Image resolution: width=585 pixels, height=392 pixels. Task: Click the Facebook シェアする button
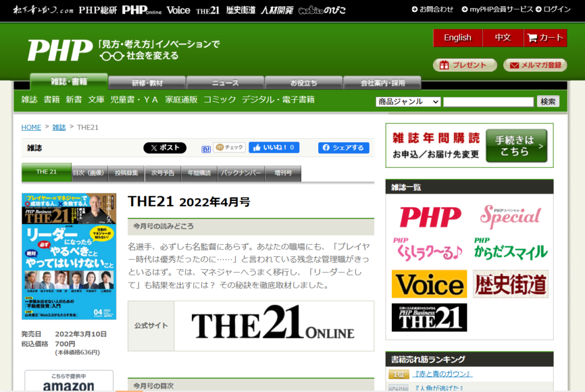point(343,148)
